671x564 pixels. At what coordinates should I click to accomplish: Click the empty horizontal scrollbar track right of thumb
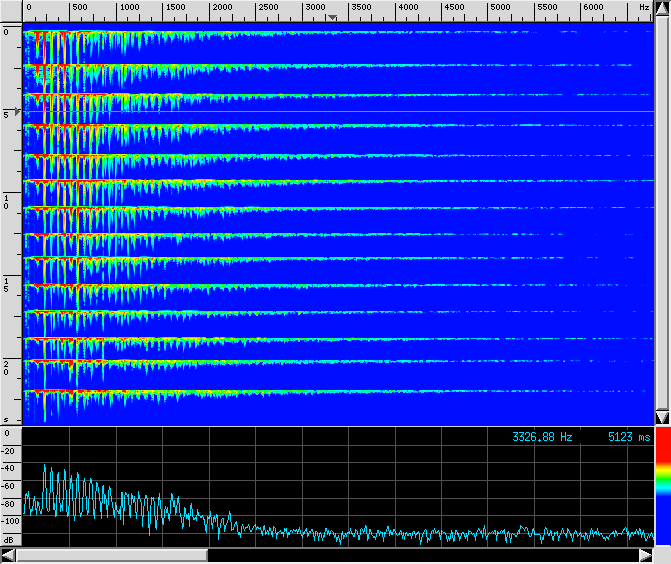point(420,555)
